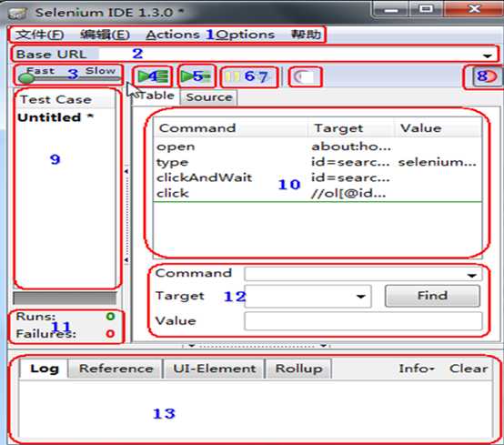Click the Value column header
This screenshot has width=504, height=445.
(438, 128)
